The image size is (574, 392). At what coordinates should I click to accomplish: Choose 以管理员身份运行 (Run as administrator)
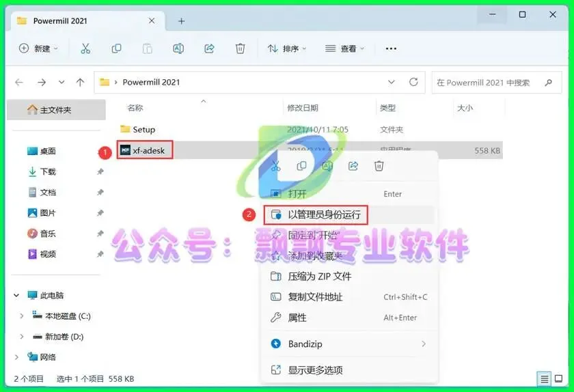tap(350, 214)
